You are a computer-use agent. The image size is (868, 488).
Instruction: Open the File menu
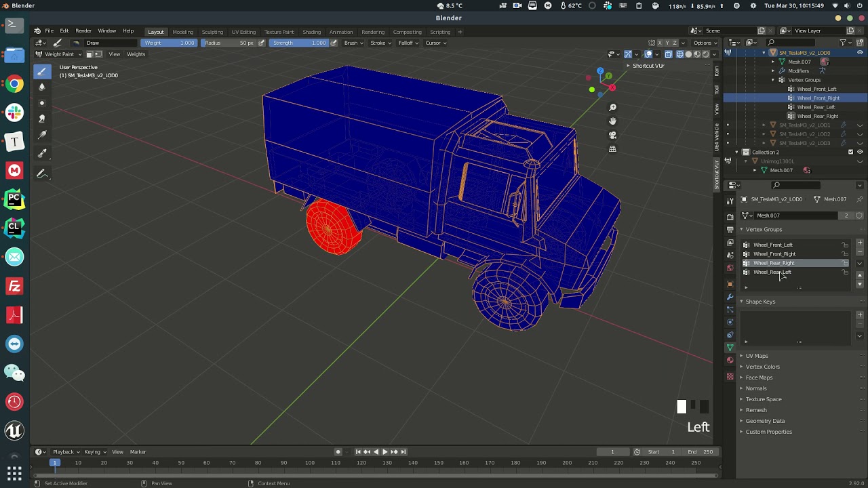pyautogui.click(x=50, y=31)
